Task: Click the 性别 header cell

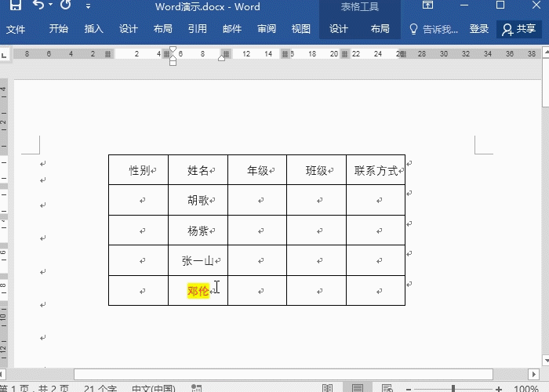Action: pos(138,170)
